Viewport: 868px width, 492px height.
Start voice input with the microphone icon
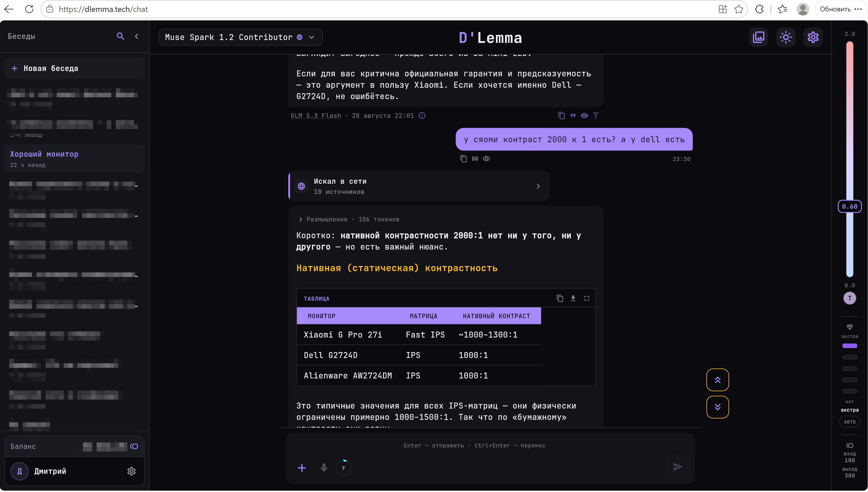tap(324, 468)
